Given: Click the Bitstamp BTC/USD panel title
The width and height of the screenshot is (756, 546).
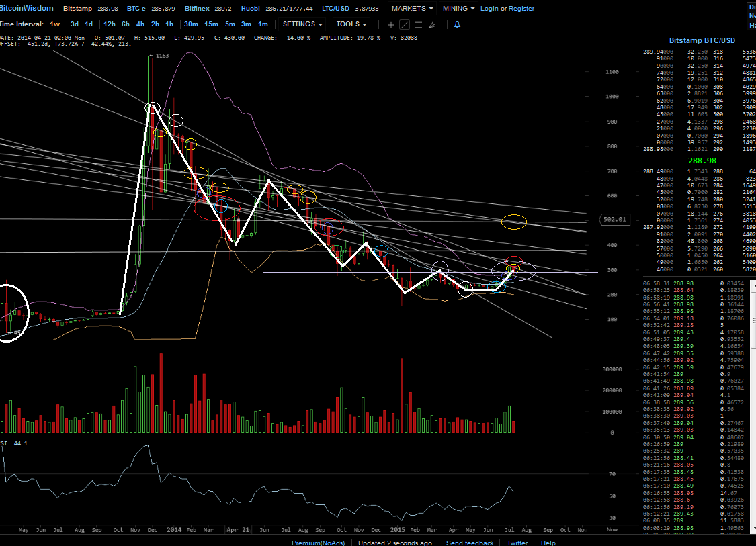Looking at the screenshot, I should [702, 40].
